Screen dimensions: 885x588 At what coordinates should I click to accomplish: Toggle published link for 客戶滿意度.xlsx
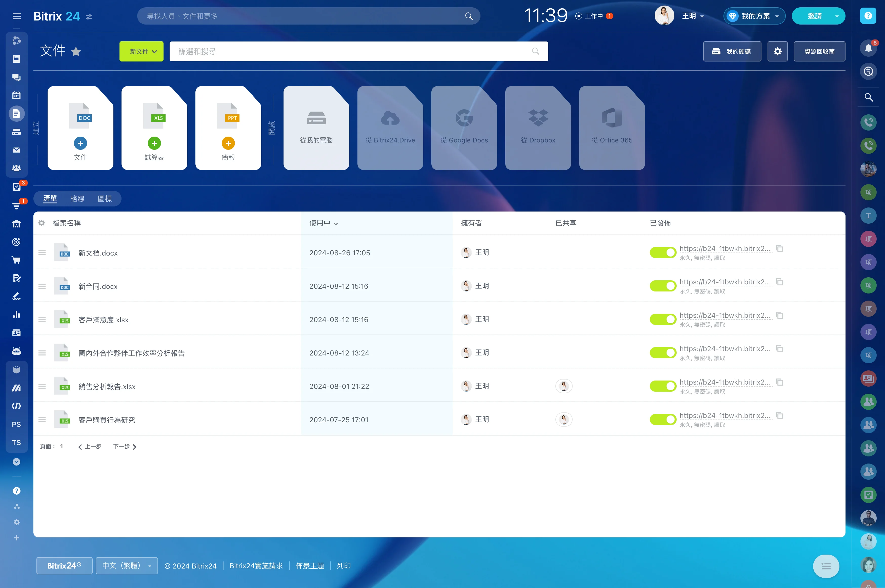tap(661, 319)
